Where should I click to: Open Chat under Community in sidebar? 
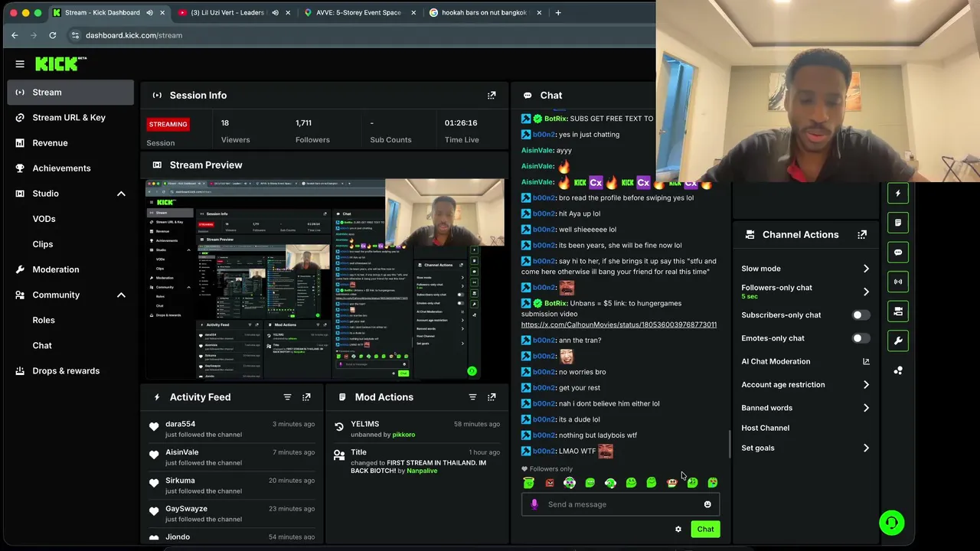(x=42, y=345)
